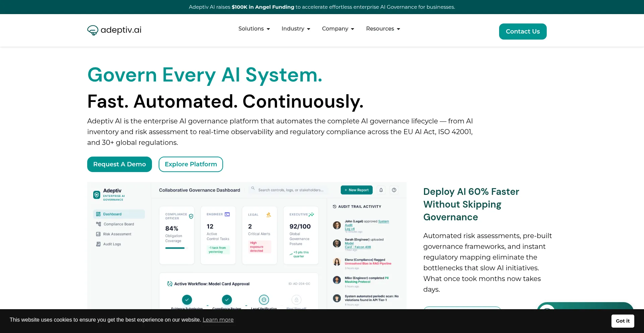Click the 84% Obligation Coverage value
Screen dimensions: 644x333
coord(172,228)
